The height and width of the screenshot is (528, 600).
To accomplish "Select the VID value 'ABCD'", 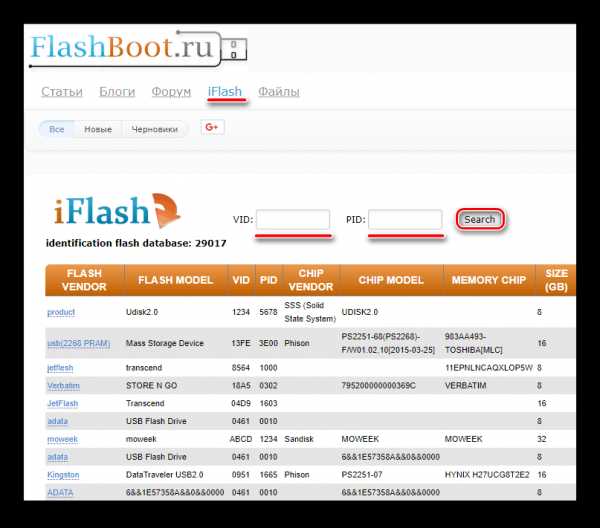I will [x=241, y=439].
